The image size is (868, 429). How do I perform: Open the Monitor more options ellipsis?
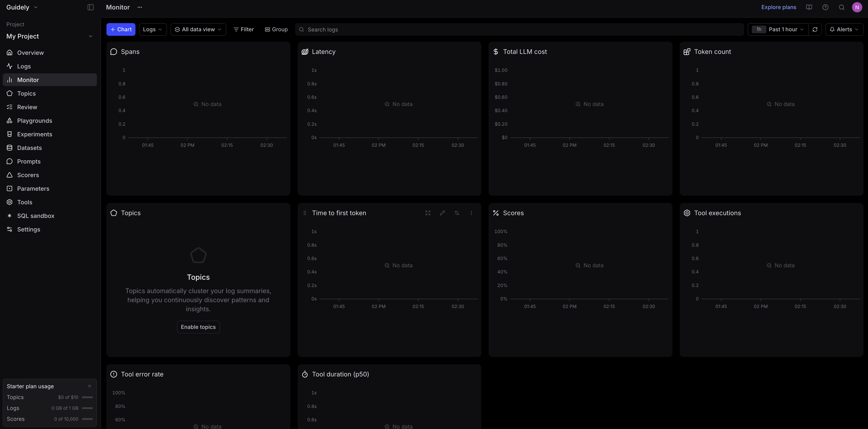click(x=140, y=7)
